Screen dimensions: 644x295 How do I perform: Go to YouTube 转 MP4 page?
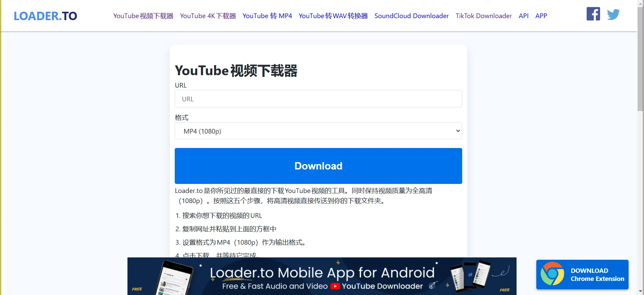(x=267, y=16)
